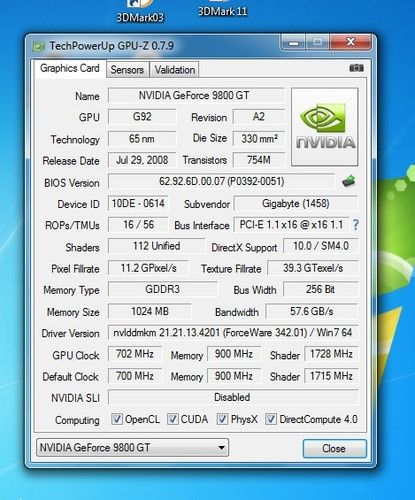Screen dimensions: 415x500
Task: Click the 330 mm² die size value
Action: 259,139
